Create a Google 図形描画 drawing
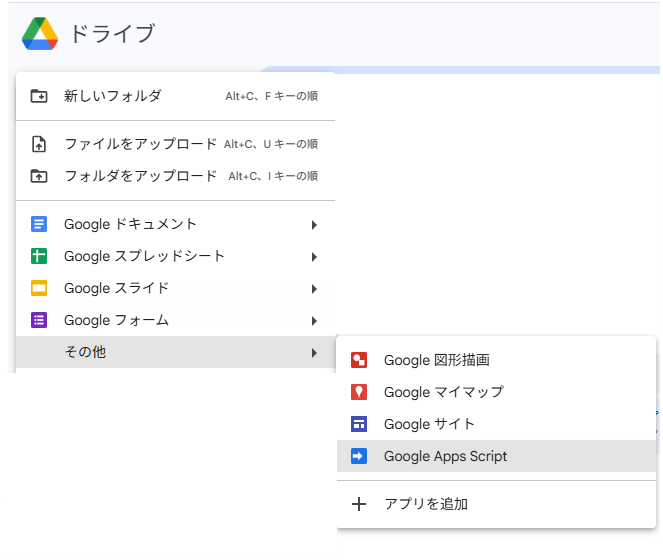The height and width of the screenshot is (560, 663). coord(496,360)
